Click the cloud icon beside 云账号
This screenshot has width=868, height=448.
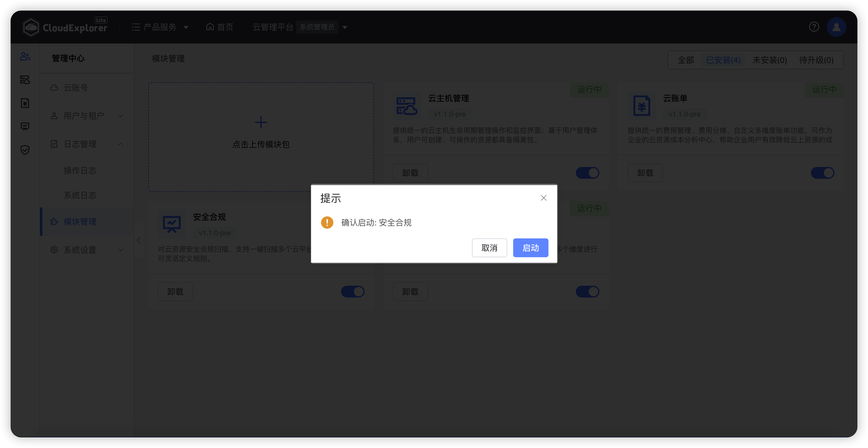point(54,88)
